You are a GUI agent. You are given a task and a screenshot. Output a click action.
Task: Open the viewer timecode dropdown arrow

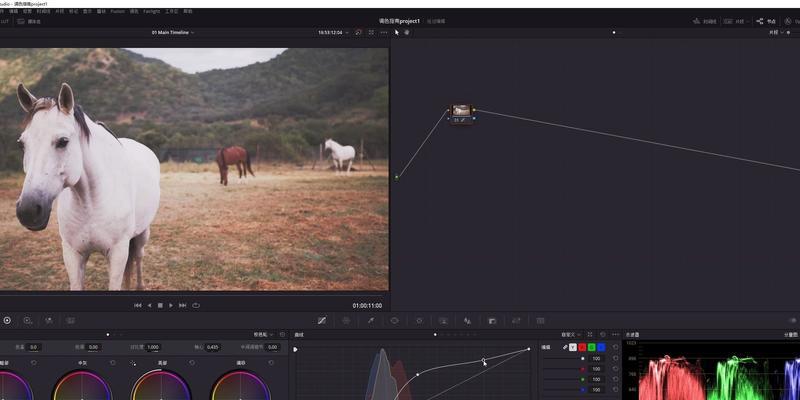(347, 33)
